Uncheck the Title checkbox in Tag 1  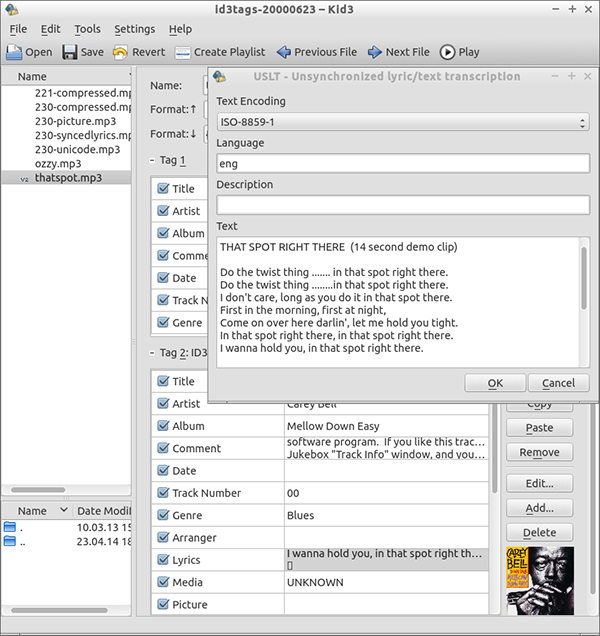[x=163, y=188]
